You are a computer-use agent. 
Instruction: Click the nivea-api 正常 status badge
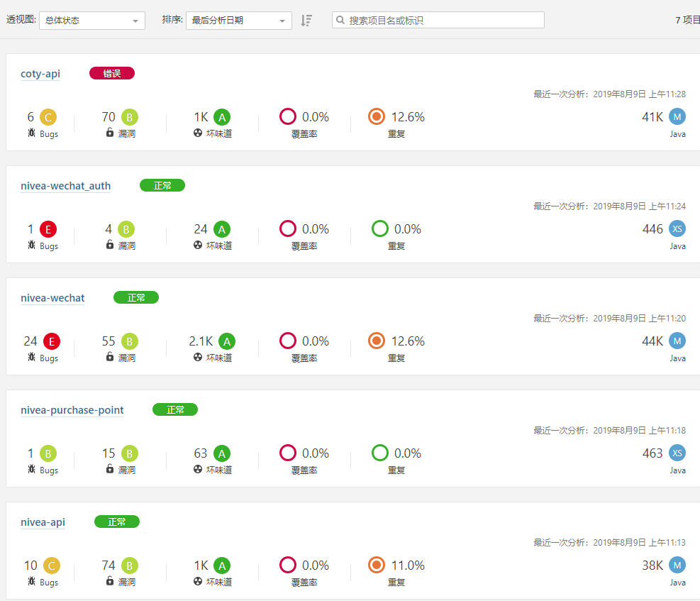point(117,522)
